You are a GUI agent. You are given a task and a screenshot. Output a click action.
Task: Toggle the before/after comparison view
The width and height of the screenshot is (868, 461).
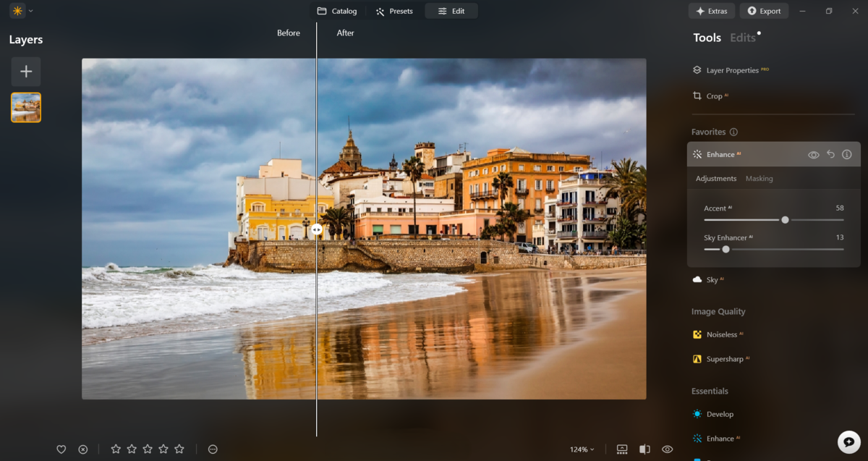pyautogui.click(x=643, y=449)
